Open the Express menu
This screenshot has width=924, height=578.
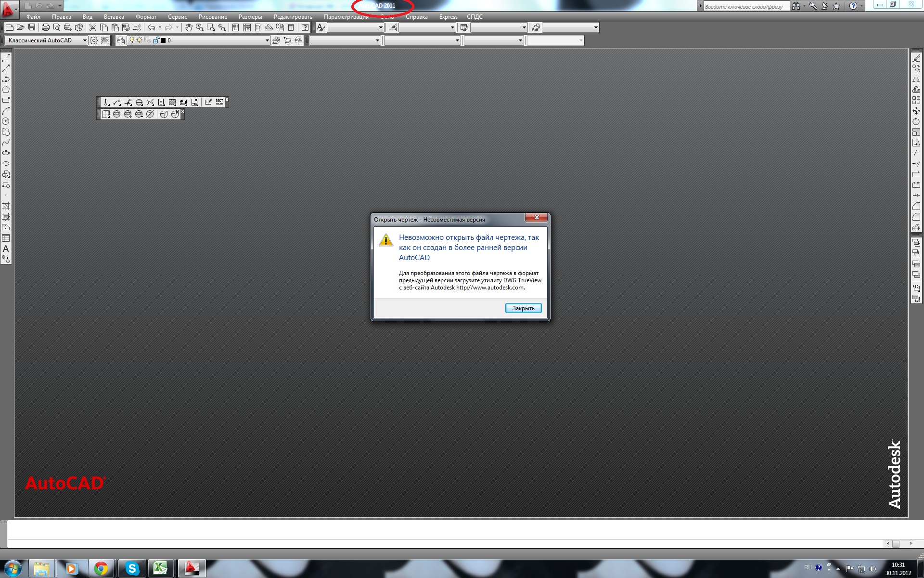click(449, 17)
